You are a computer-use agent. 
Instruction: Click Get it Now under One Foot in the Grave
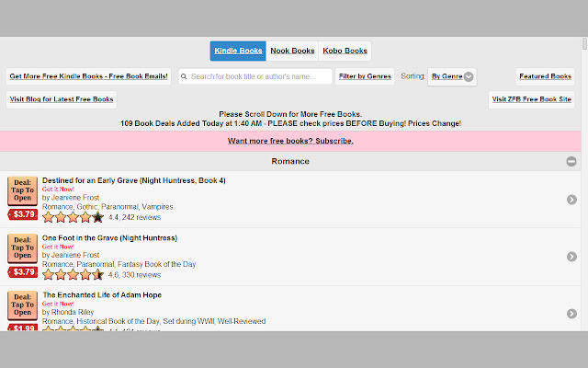58,247
